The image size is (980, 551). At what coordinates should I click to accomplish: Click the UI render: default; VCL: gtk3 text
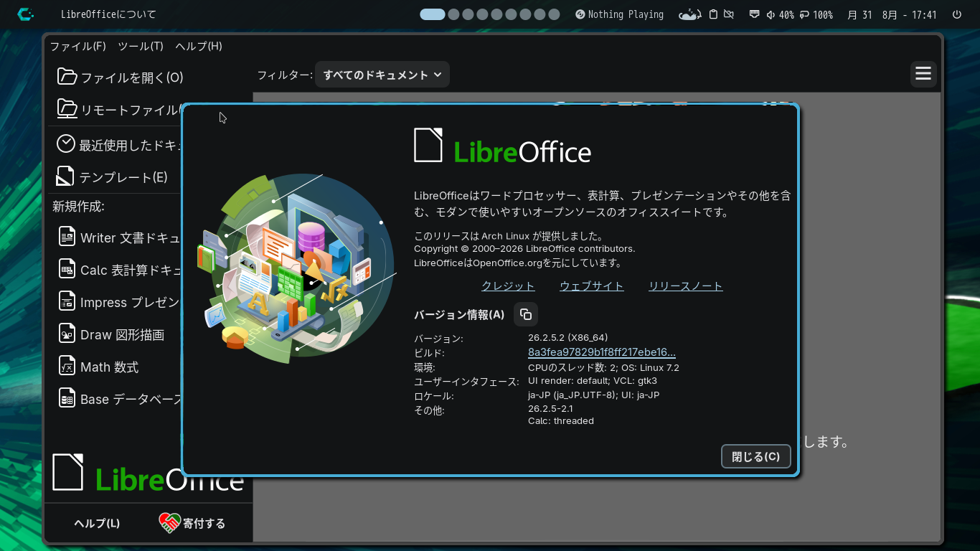593,380
